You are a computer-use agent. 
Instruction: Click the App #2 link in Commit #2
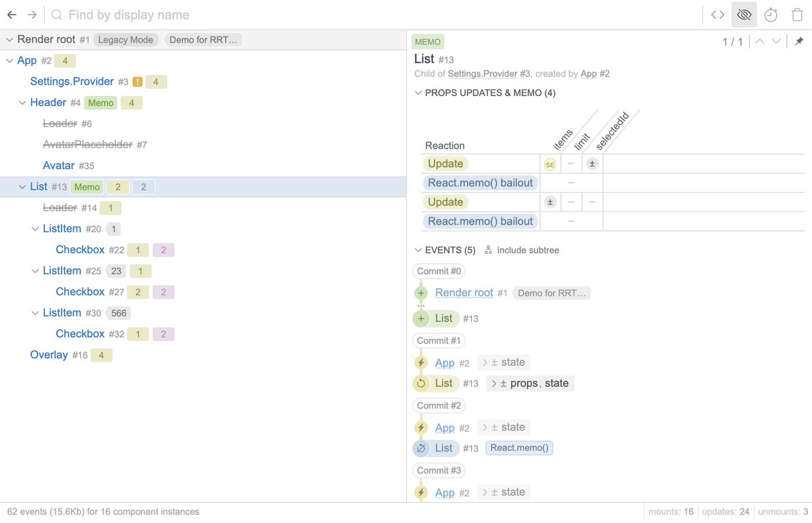click(445, 427)
